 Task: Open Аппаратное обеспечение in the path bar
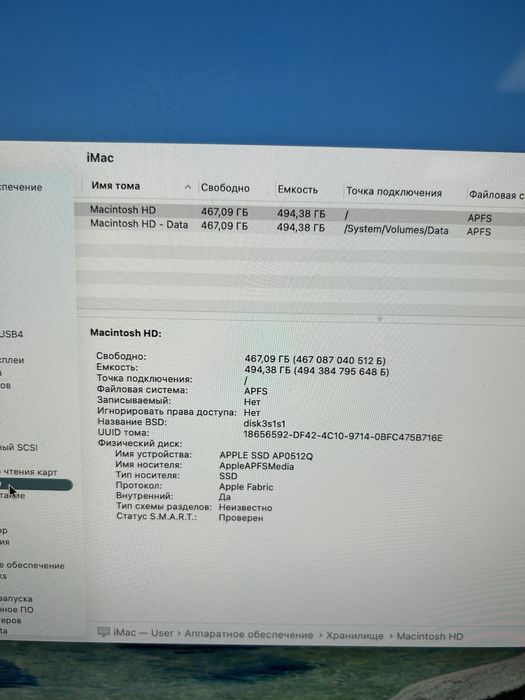[x=249, y=634]
